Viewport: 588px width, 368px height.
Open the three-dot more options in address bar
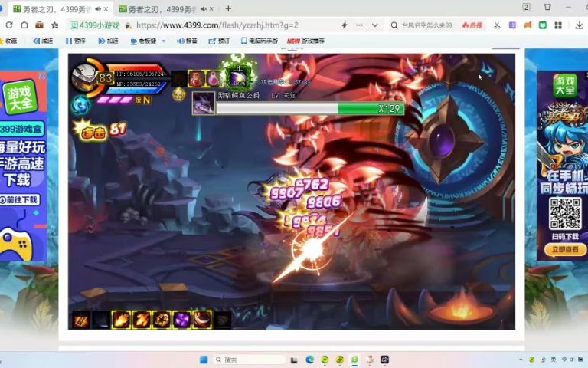(359, 25)
